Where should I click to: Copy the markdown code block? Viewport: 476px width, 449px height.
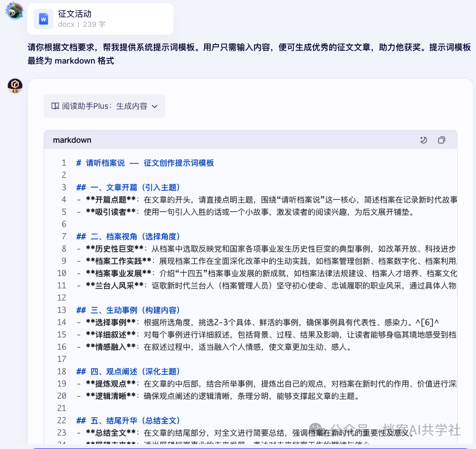(x=441, y=140)
